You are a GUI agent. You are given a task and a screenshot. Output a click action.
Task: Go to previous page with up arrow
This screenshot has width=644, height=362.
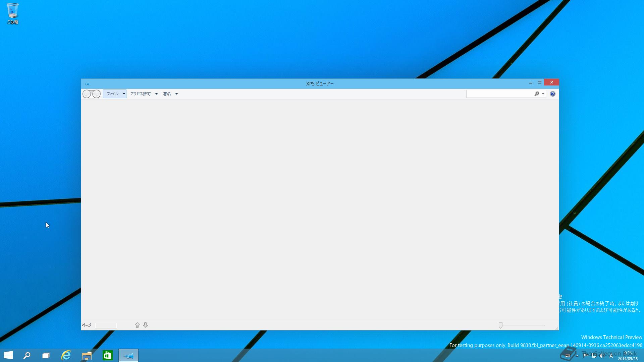[137, 325]
